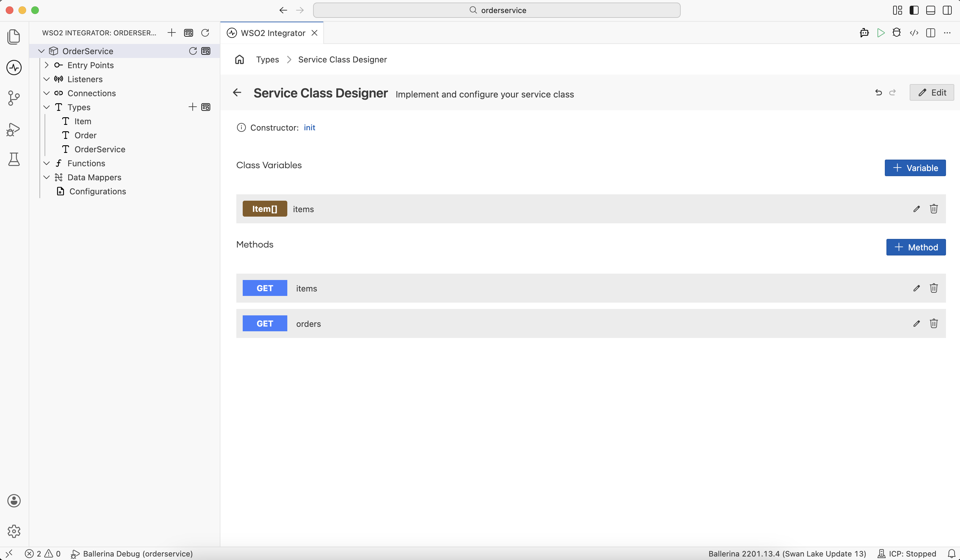Close the WSO2 Integrator tab
The height and width of the screenshot is (560, 960).
[x=315, y=33]
